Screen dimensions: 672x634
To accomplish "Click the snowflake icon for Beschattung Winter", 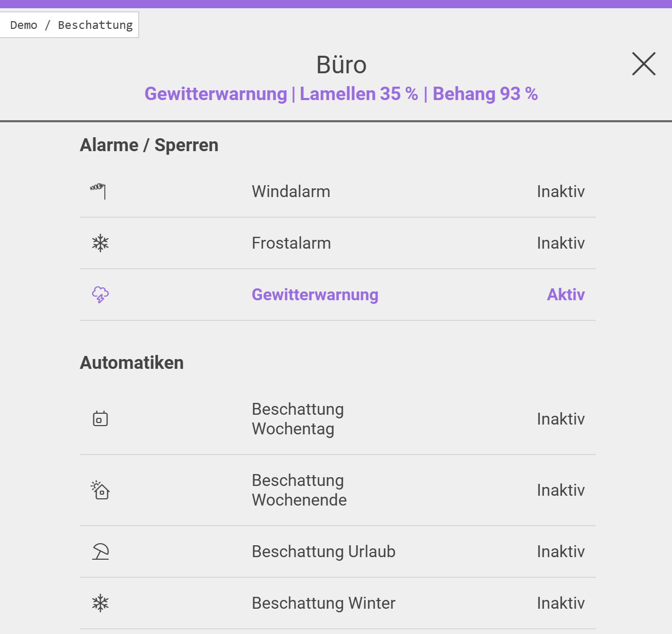I will [100, 603].
